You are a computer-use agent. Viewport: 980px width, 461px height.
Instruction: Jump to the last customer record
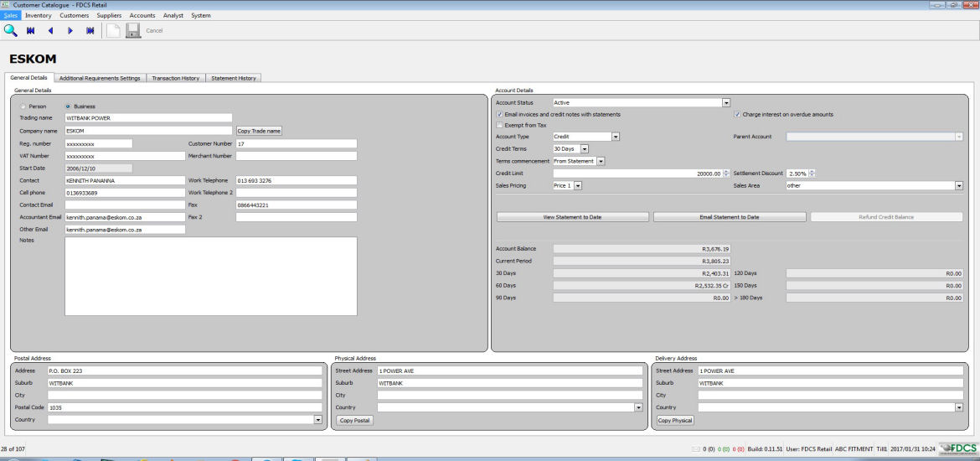pyautogui.click(x=90, y=31)
